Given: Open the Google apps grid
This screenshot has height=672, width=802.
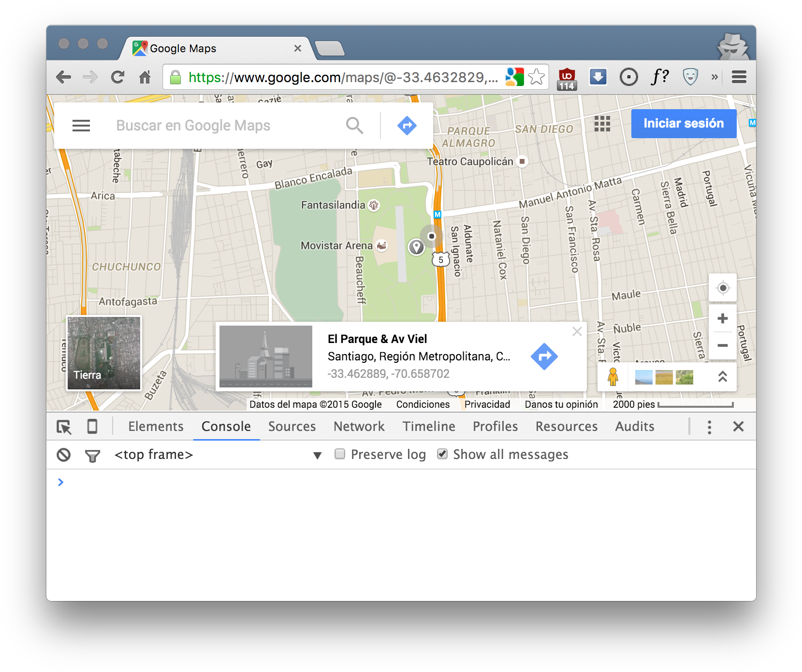Looking at the screenshot, I should pyautogui.click(x=602, y=124).
